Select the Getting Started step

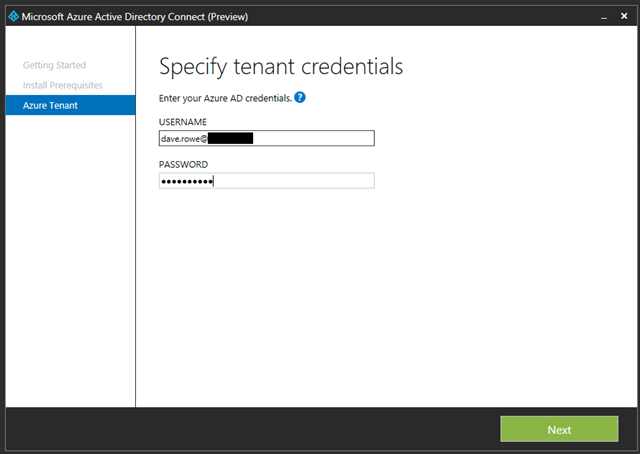(x=54, y=65)
